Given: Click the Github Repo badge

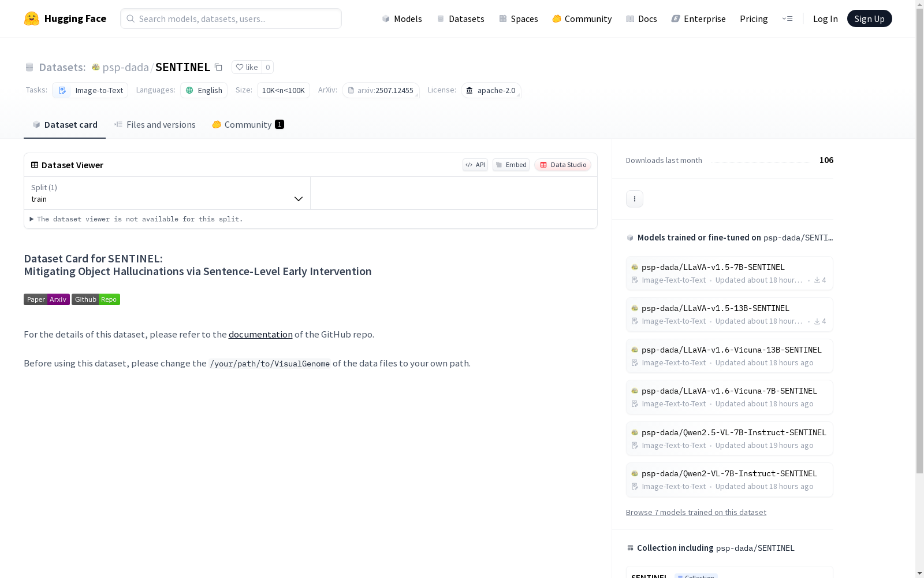Looking at the screenshot, I should [96, 299].
